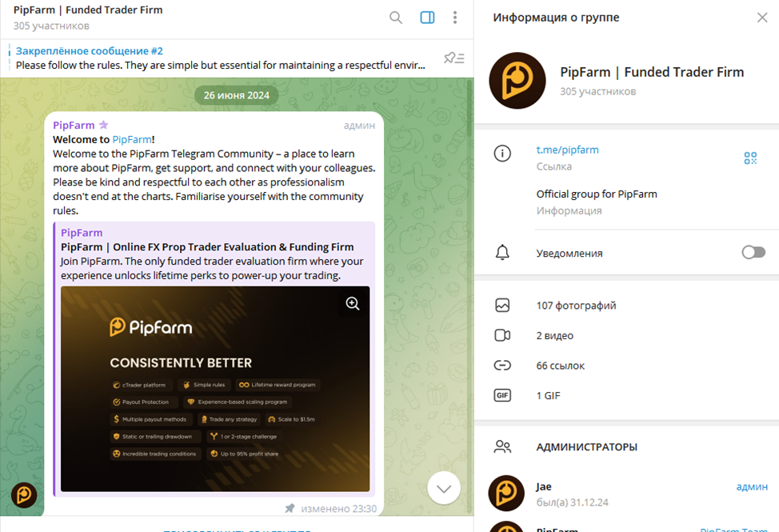The width and height of the screenshot is (779, 532).
Task: Open the 1 GIF shared media
Action: 548,395
